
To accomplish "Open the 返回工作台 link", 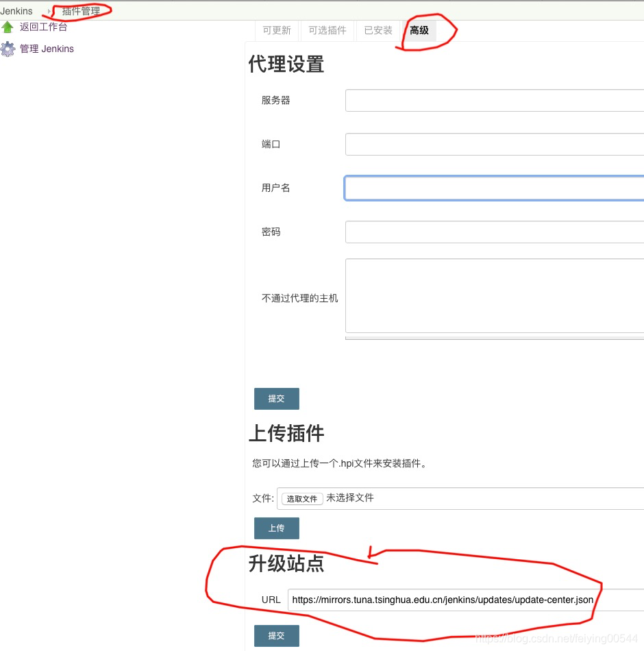I will [x=43, y=27].
